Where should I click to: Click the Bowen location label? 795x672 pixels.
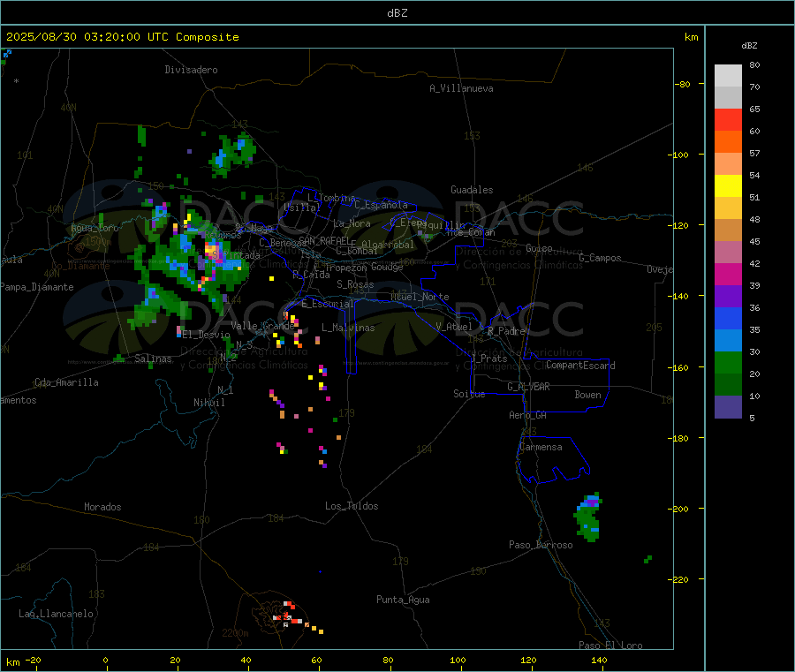(x=587, y=395)
